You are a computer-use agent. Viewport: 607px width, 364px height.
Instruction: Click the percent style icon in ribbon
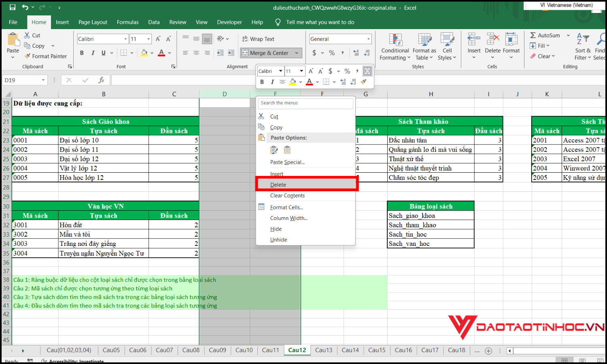[x=332, y=53]
